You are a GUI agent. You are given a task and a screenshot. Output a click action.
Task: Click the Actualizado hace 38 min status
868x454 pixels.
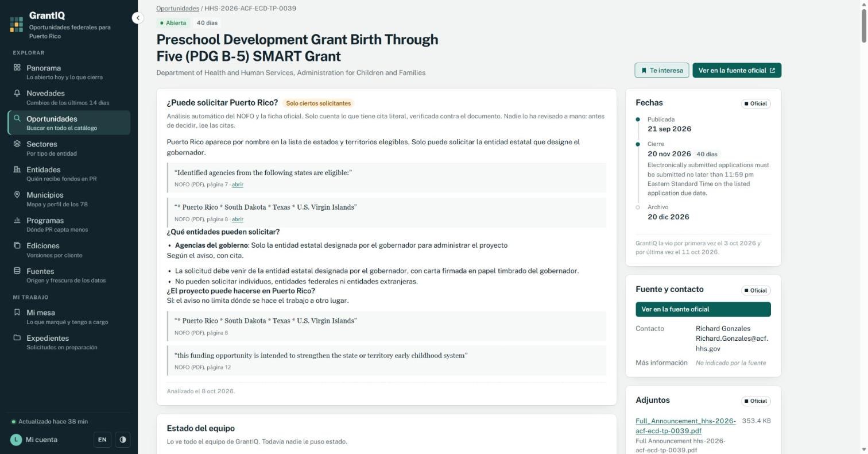pyautogui.click(x=49, y=422)
